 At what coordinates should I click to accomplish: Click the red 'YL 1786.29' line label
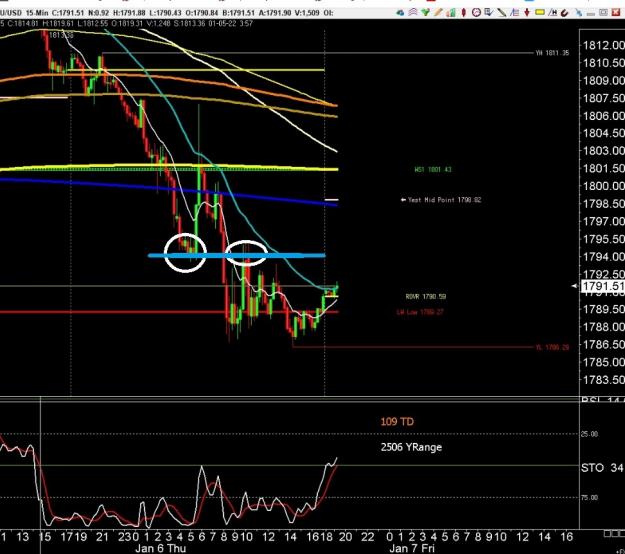(552, 347)
